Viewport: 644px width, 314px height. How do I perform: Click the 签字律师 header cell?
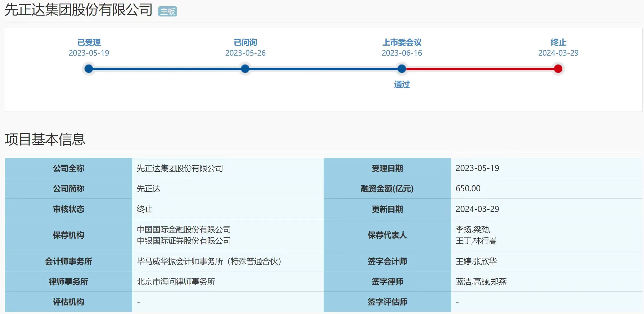point(387,281)
